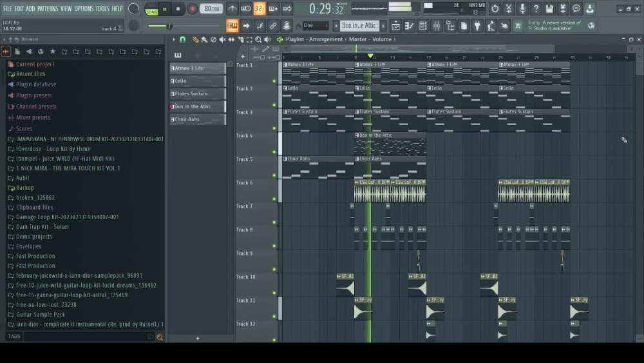
Task: Open the Mixer window
Action: [437, 26]
